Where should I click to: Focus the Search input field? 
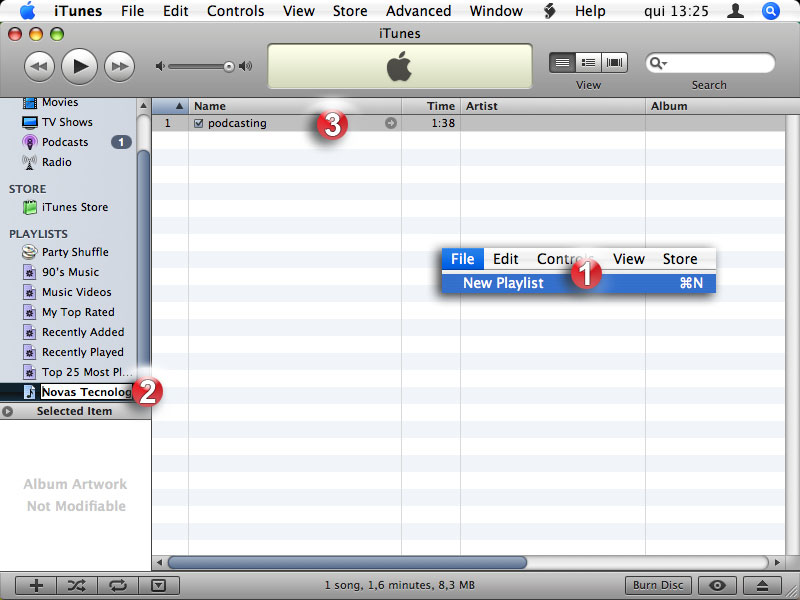[x=710, y=63]
